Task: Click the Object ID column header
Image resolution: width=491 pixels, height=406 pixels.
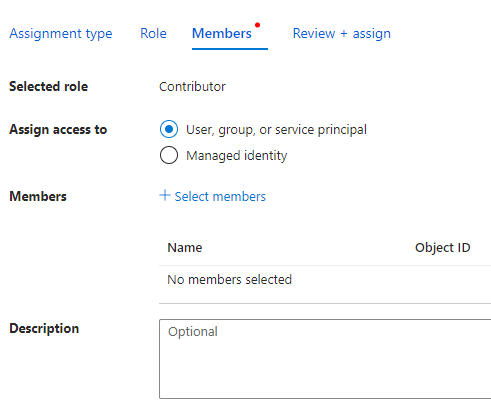Action: pos(442,248)
